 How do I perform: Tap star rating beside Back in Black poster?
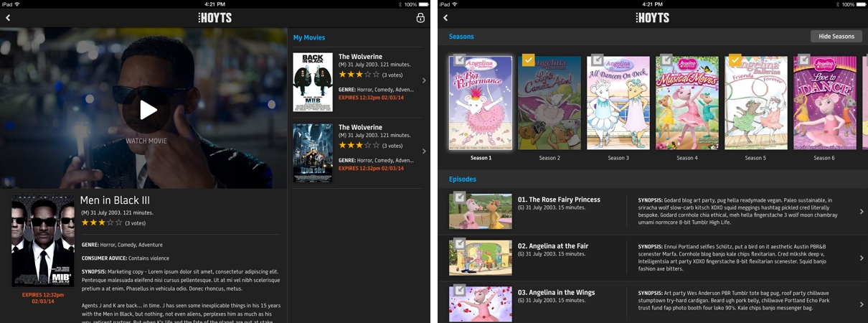click(359, 74)
